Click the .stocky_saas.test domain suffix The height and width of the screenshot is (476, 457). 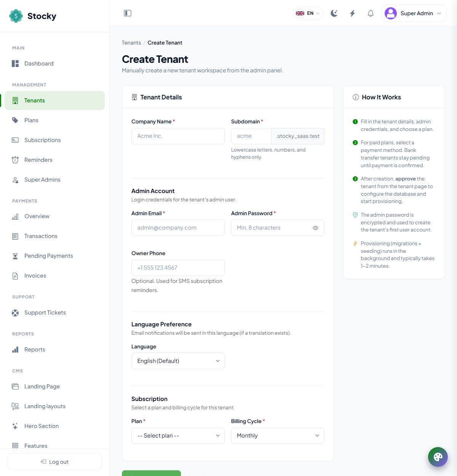[x=298, y=136]
